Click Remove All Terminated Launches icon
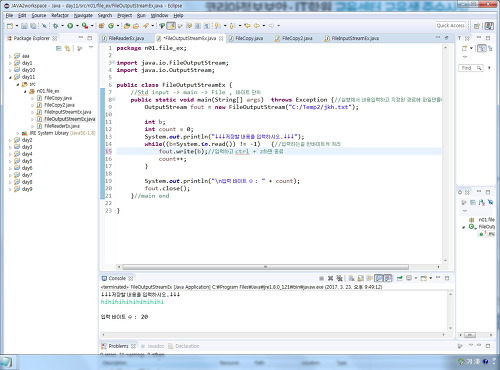Screen dimensions: 500x370 point(339,278)
